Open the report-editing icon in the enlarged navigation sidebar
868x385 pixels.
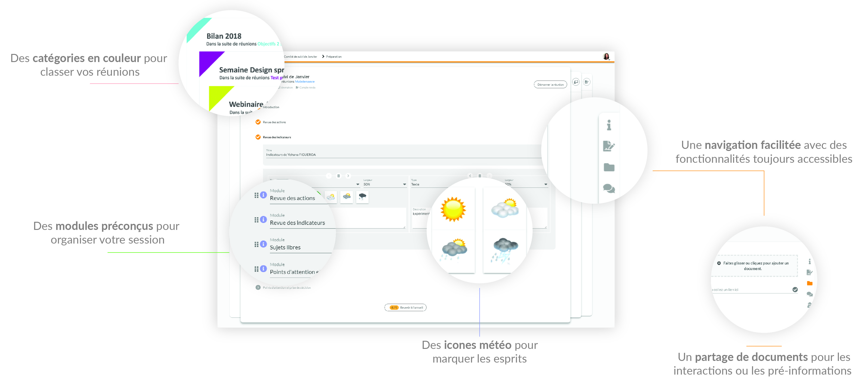point(609,146)
